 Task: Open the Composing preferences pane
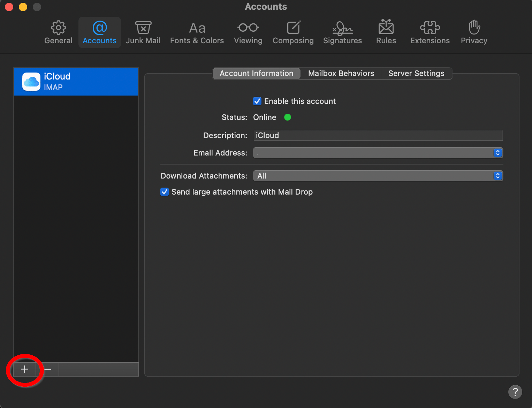[293, 32]
